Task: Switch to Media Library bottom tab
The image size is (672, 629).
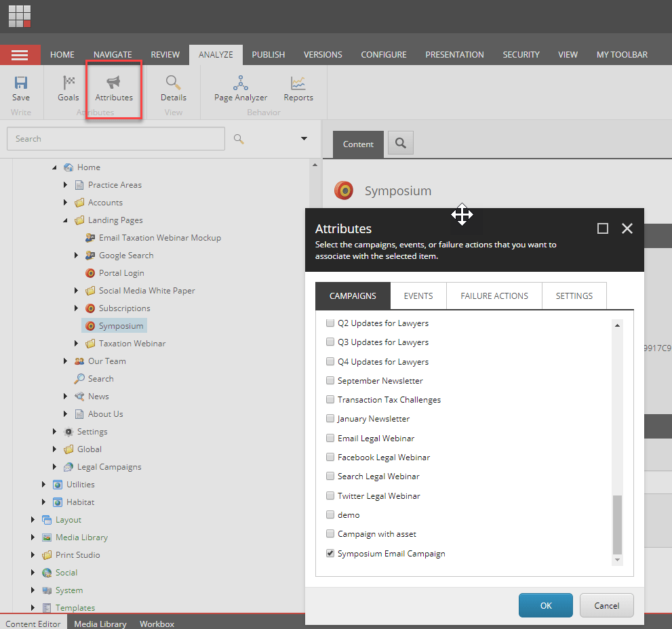Action: click(100, 624)
